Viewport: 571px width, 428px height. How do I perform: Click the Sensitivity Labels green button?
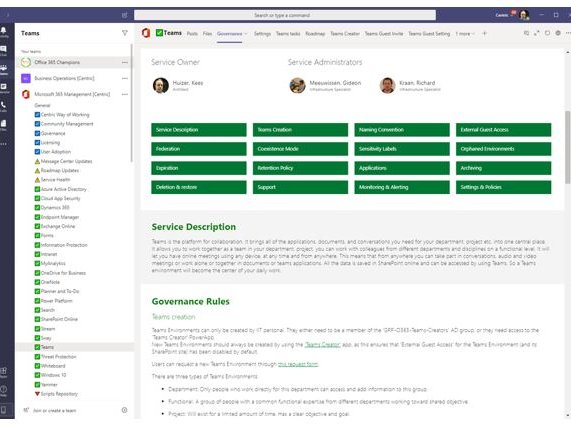pyautogui.click(x=402, y=149)
